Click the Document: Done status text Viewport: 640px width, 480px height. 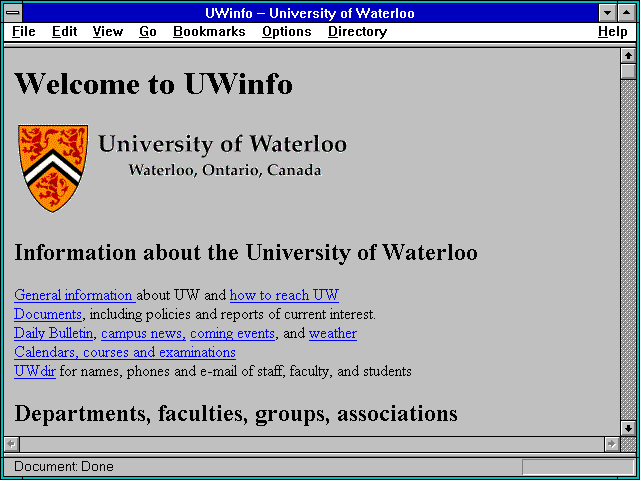64,466
